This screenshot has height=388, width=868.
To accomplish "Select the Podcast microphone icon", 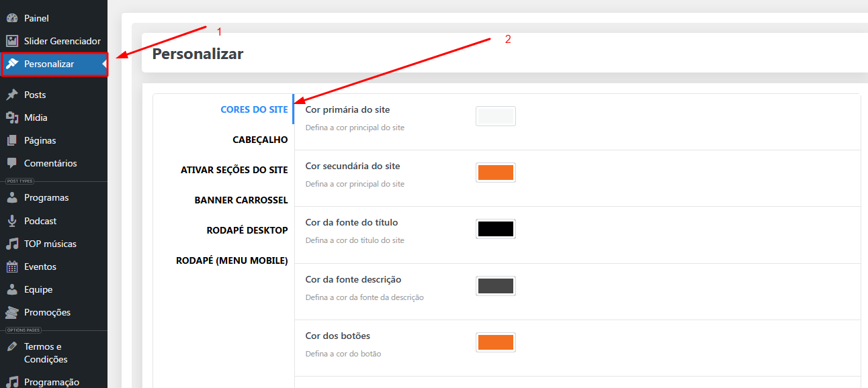I will click(x=13, y=221).
